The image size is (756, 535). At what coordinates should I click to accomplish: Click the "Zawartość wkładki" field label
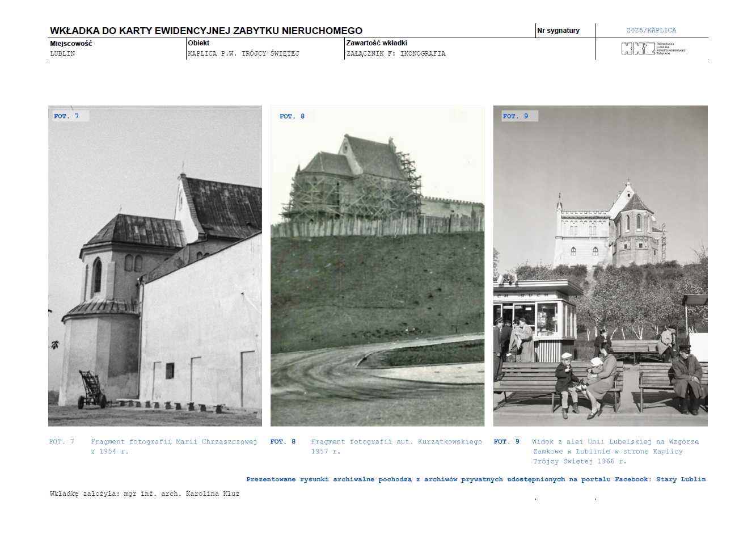click(x=377, y=43)
